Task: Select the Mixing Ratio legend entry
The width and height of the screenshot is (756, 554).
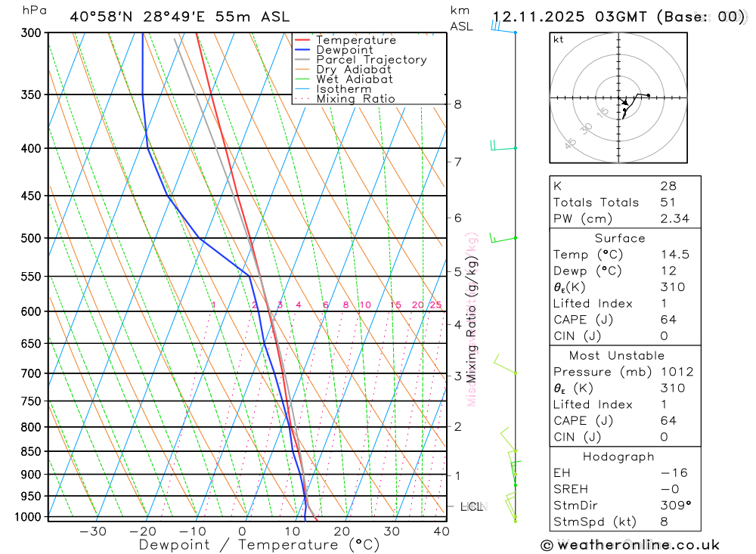Action: [x=345, y=99]
